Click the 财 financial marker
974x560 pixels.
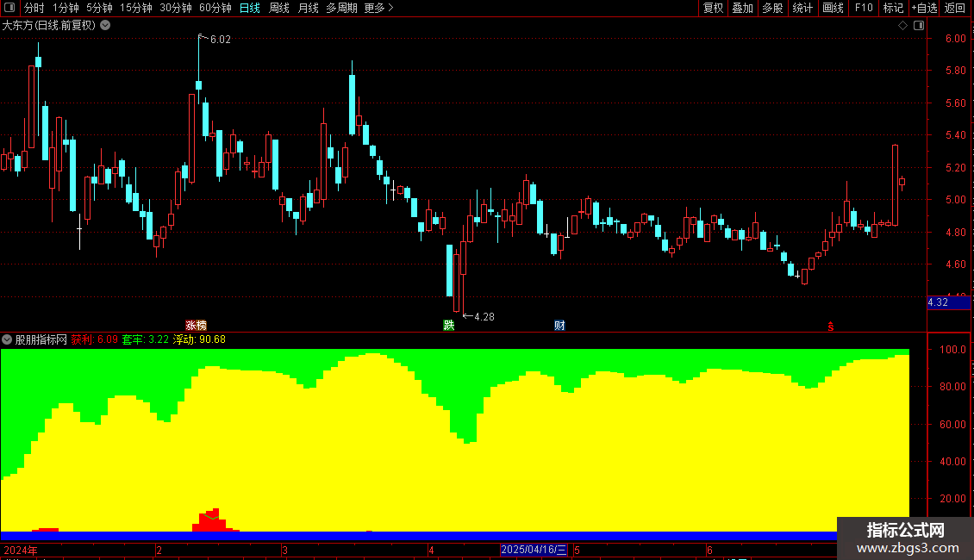[x=559, y=326]
